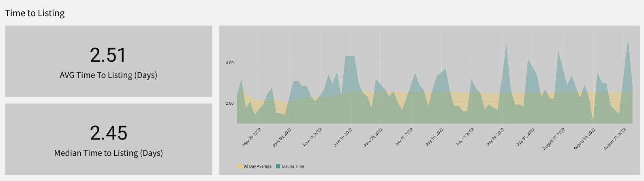Toggle the 90 Day Average series label
The height and width of the screenshot is (181, 644).
pyautogui.click(x=257, y=166)
